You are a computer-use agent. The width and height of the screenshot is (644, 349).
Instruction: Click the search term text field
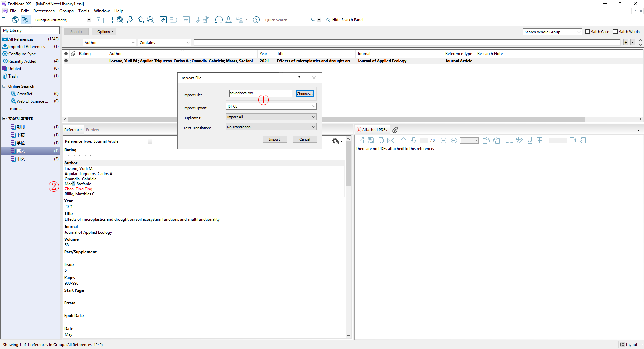coord(407,43)
